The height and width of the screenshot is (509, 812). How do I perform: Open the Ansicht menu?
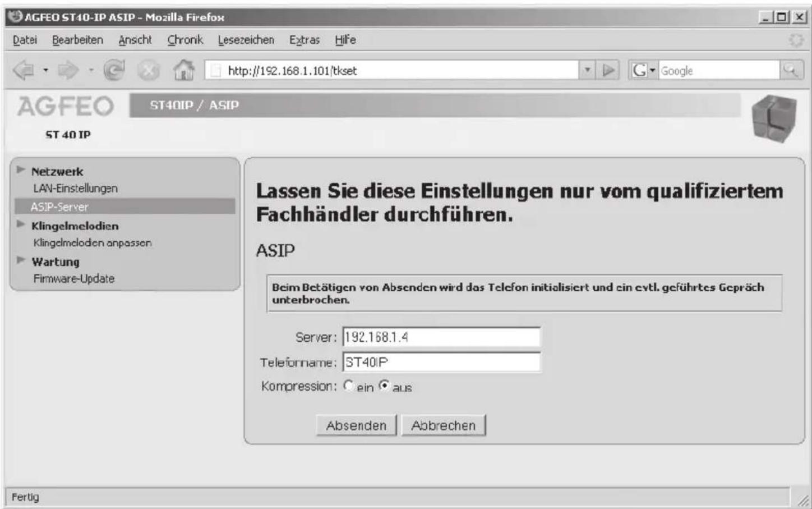pos(135,40)
